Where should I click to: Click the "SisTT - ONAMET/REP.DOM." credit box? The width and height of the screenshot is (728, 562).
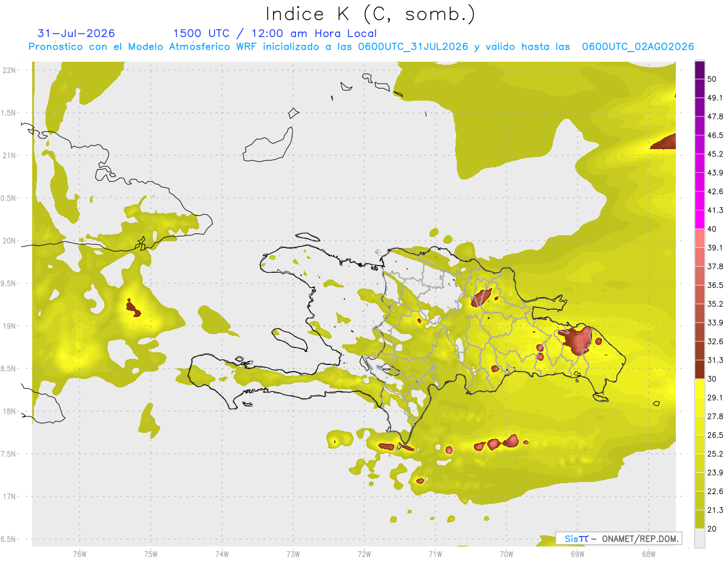click(619, 538)
